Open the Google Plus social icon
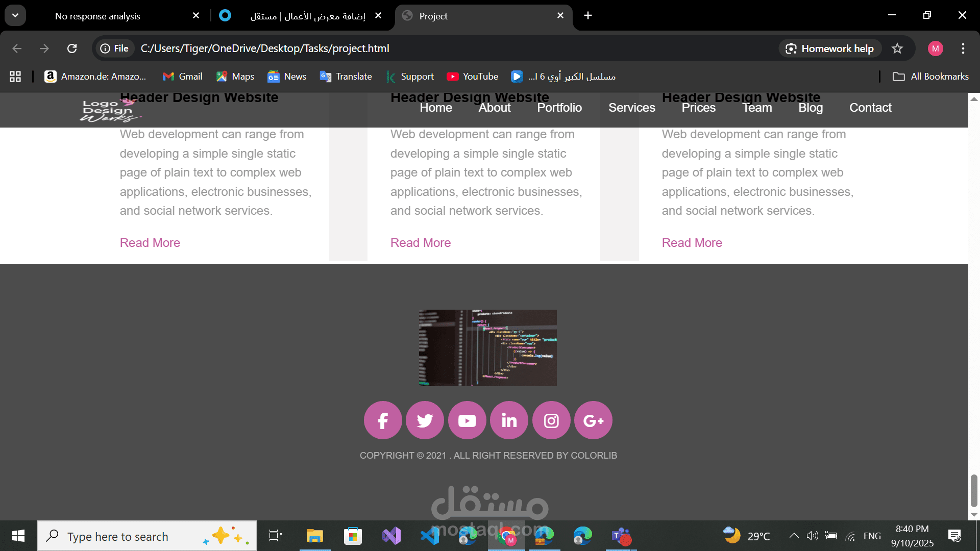 (x=594, y=420)
